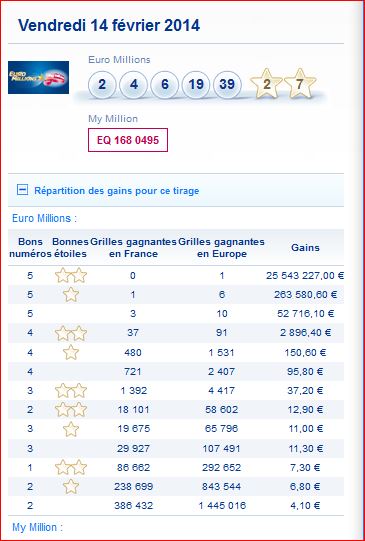Click the Grilles gagnantes en Europe header
Screen dimensions: 365x541
[x=221, y=248]
